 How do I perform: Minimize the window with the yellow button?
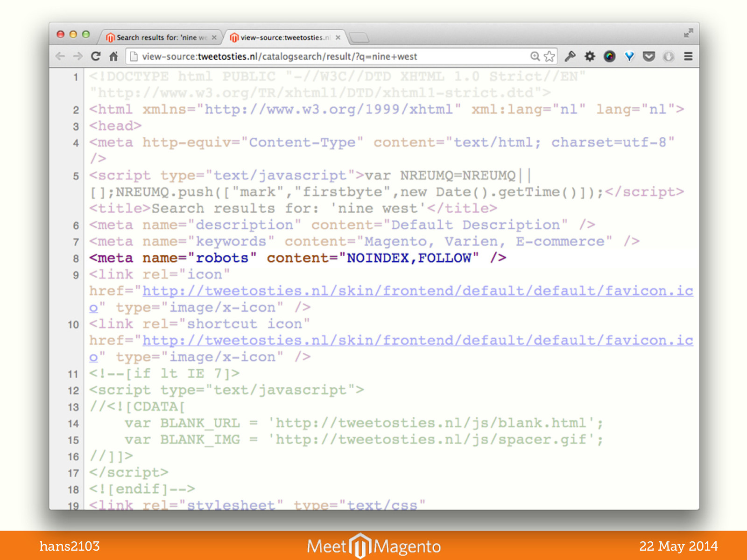73,34
